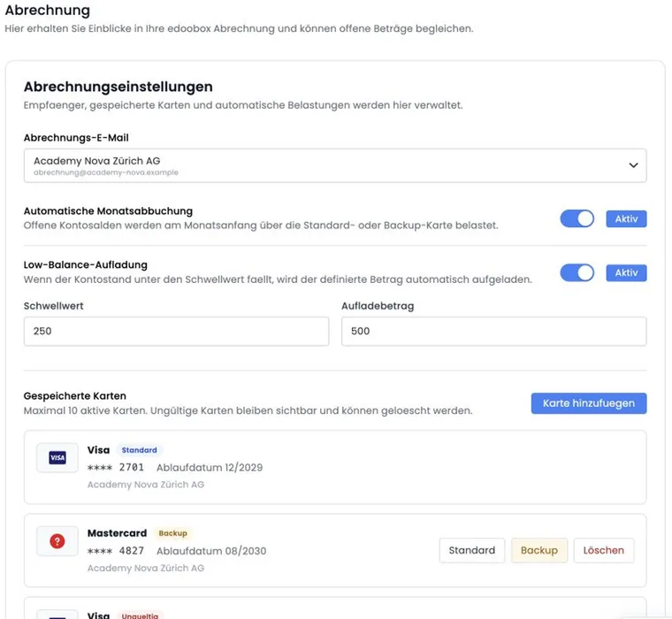Image resolution: width=672 pixels, height=619 pixels.
Task: Click the Standard badge next to Visa
Action: [140, 450]
